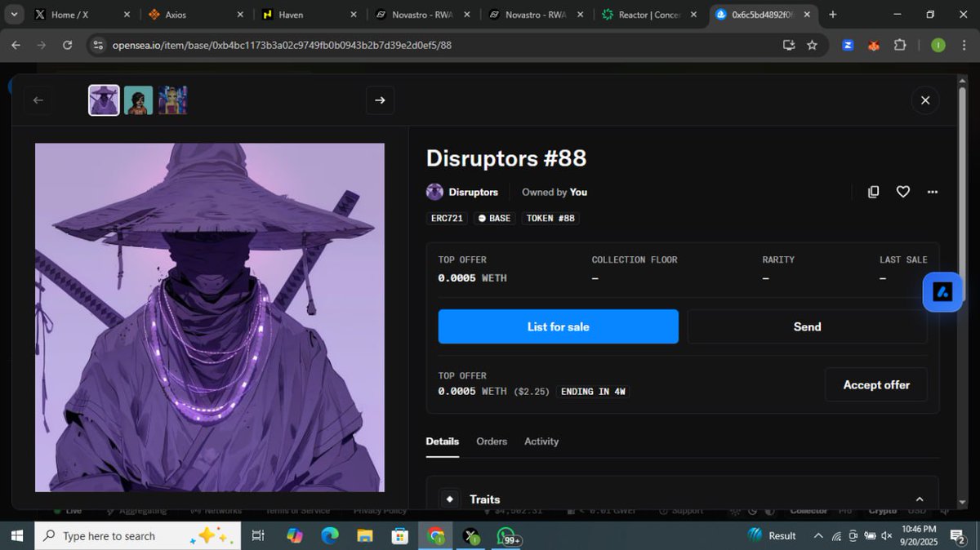Open the MetaMask fox extension
The image size is (980, 550).
click(873, 45)
